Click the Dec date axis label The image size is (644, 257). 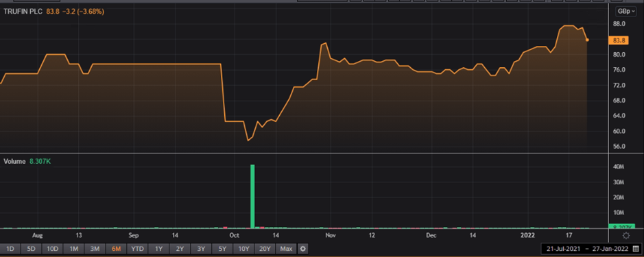[x=431, y=235]
